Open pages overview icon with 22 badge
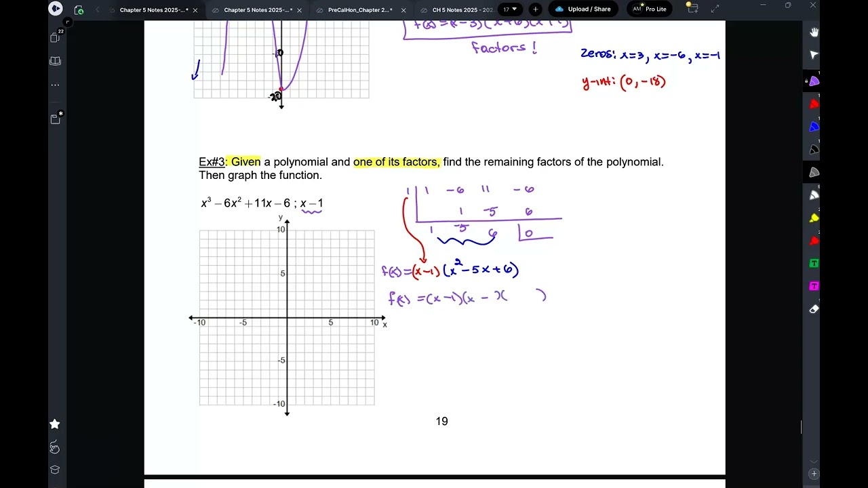 (56, 37)
